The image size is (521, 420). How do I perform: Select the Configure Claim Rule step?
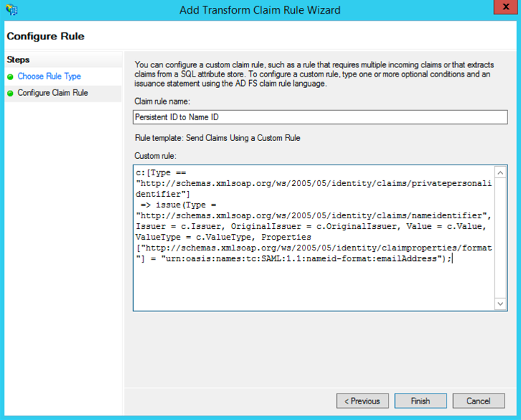[x=52, y=93]
